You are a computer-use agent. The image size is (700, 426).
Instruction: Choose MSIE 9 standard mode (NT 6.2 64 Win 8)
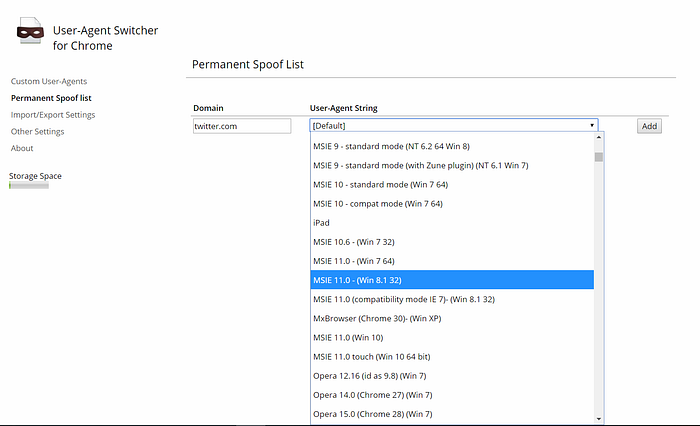(452, 146)
